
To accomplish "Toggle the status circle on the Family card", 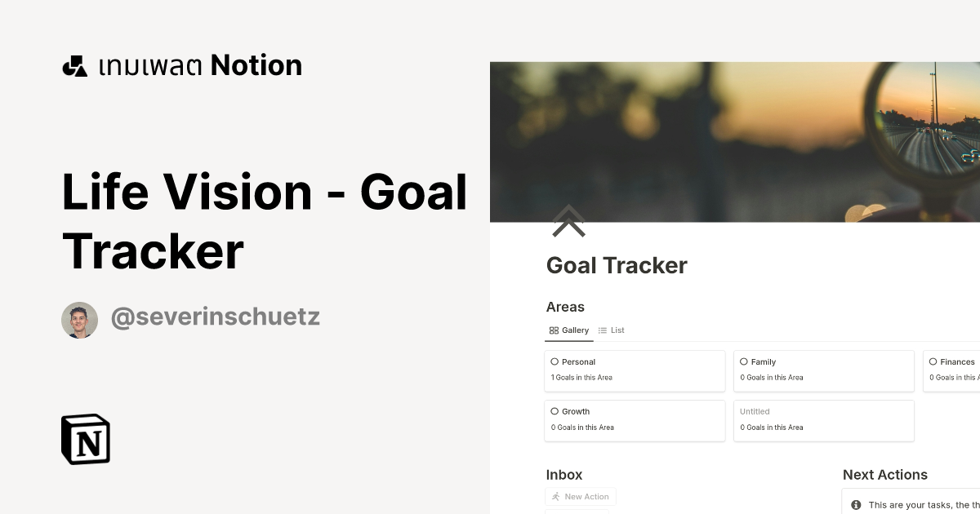I will click(x=744, y=361).
